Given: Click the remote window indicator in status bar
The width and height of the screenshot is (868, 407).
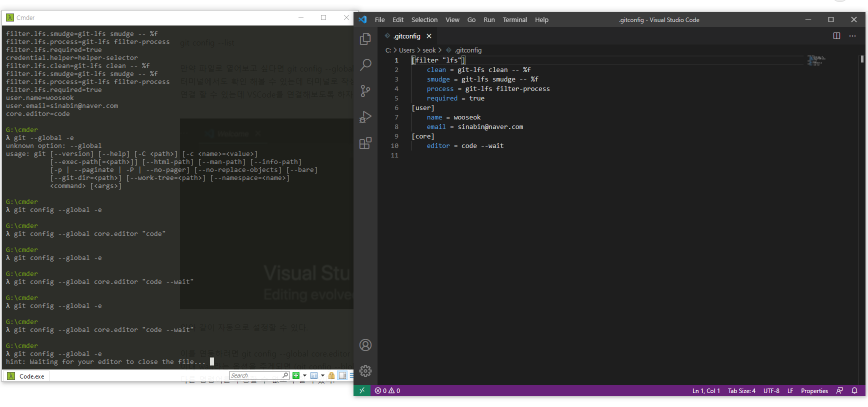Looking at the screenshot, I should [362, 390].
